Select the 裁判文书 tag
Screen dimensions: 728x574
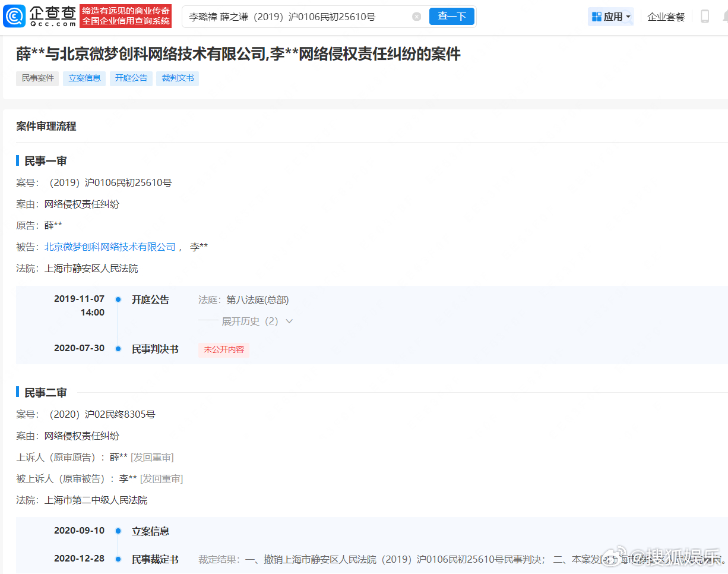(x=178, y=78)
